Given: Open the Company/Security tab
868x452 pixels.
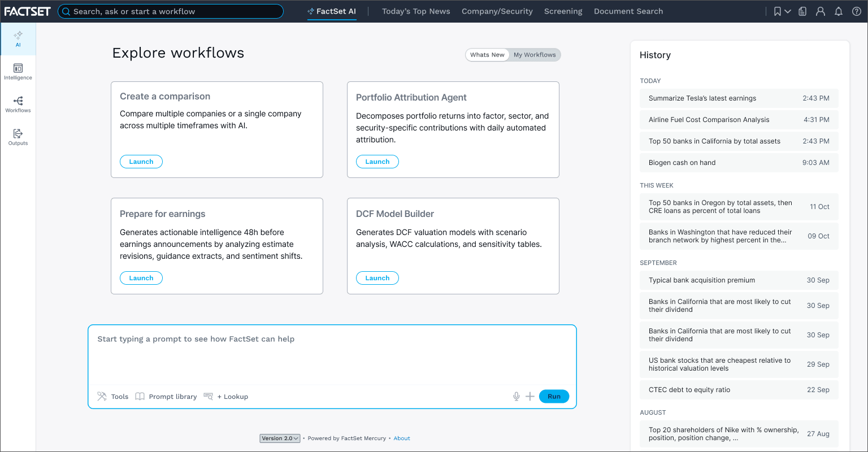Looking at the screenshot, I should 497,11.
